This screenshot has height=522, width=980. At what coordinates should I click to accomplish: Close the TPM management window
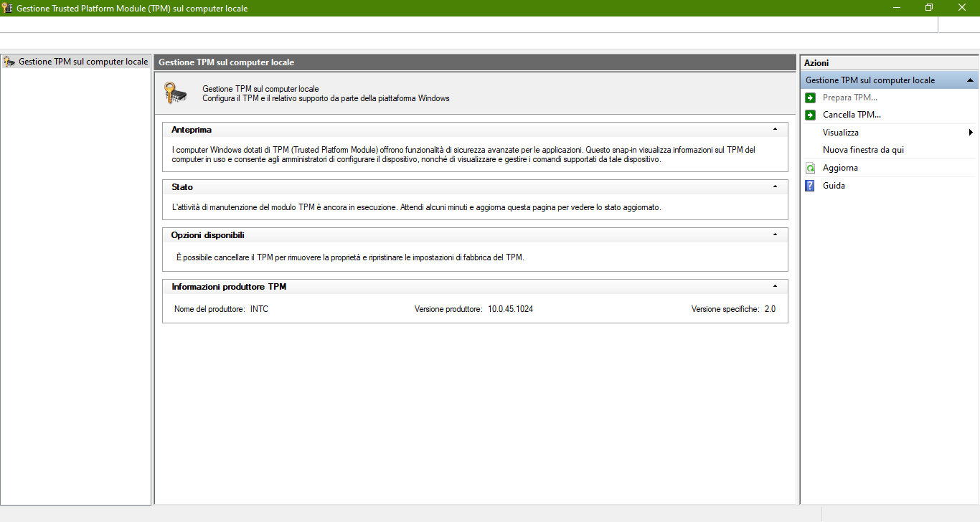tap(962, 8)
